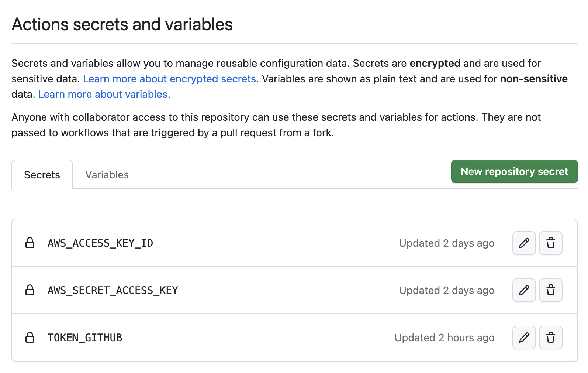Remove AWS_SECRET_ACCESS_KEY using its trash icon

pos(550,290)
